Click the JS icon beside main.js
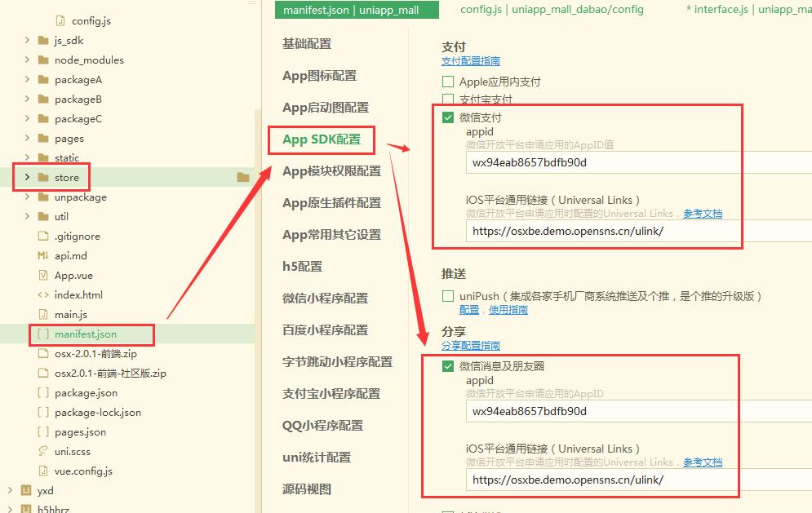 (x=43, y=314)
